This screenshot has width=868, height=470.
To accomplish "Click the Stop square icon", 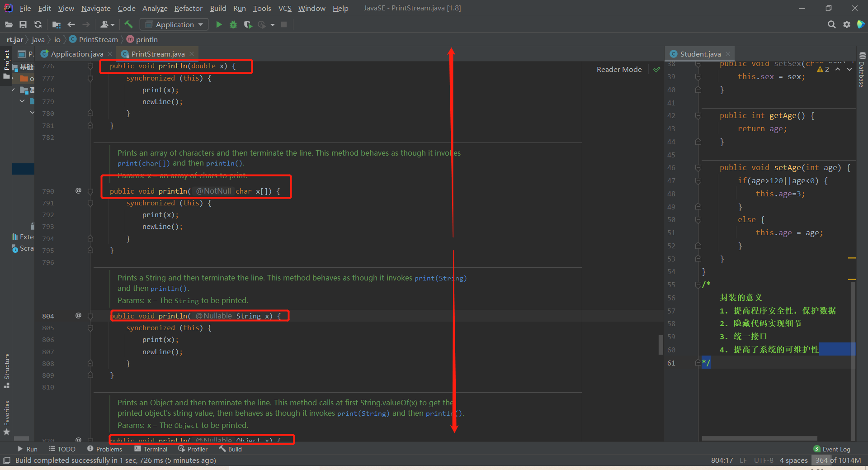I will [x=284, y=24].
